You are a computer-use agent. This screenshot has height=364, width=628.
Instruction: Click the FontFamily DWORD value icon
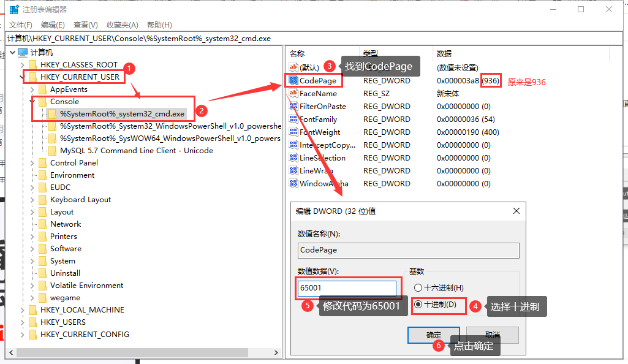click(x=293, y=119)
